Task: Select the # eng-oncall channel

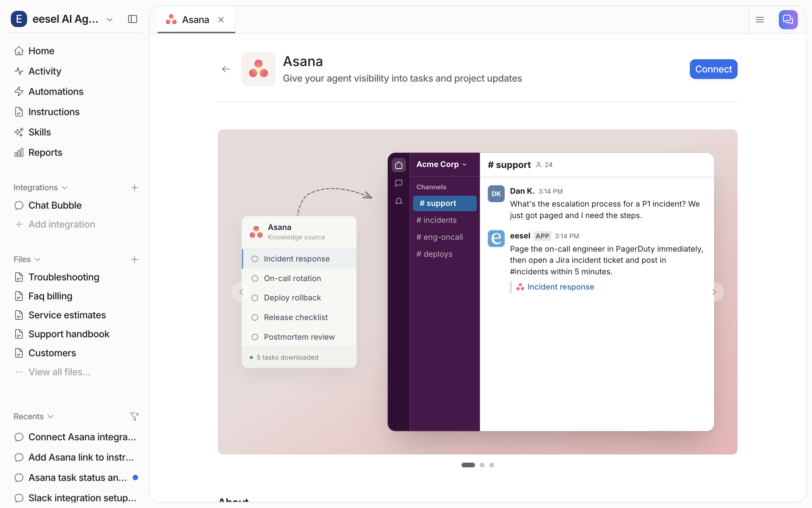Action: click(x=439, y=237)
